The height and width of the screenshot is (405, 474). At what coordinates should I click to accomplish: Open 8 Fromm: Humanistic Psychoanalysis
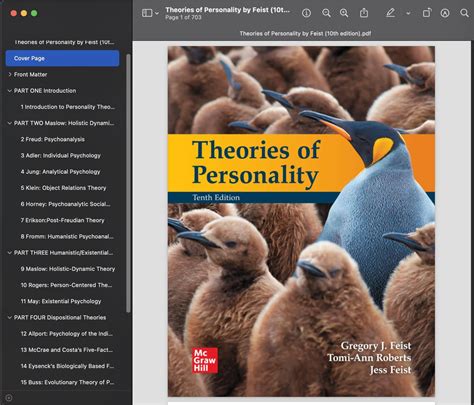(67, 236)
